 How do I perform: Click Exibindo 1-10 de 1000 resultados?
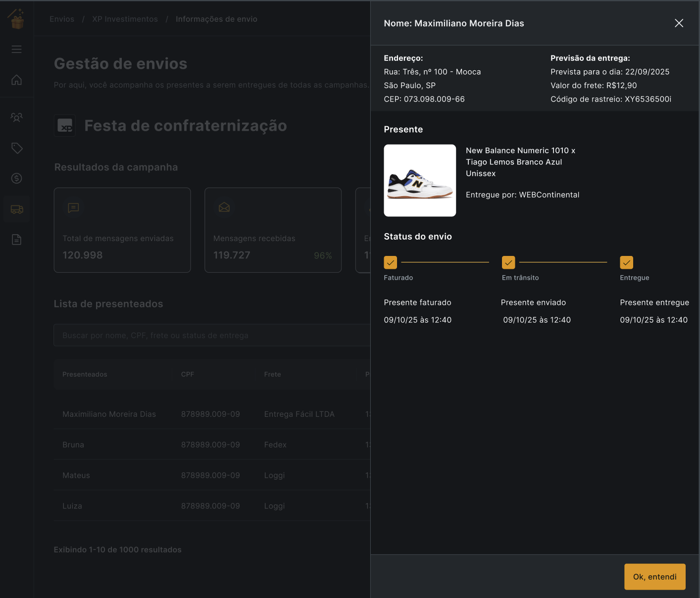tap(117, 549)
